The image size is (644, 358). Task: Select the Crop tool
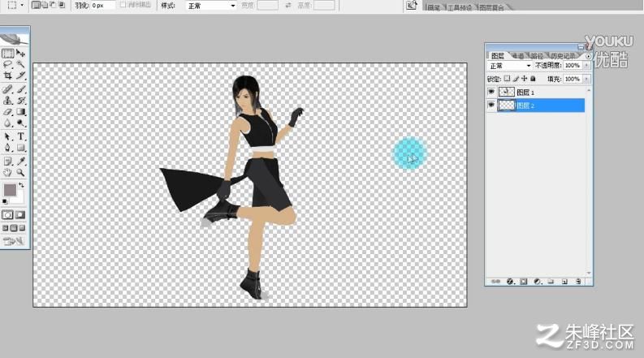tap(8, 75)
